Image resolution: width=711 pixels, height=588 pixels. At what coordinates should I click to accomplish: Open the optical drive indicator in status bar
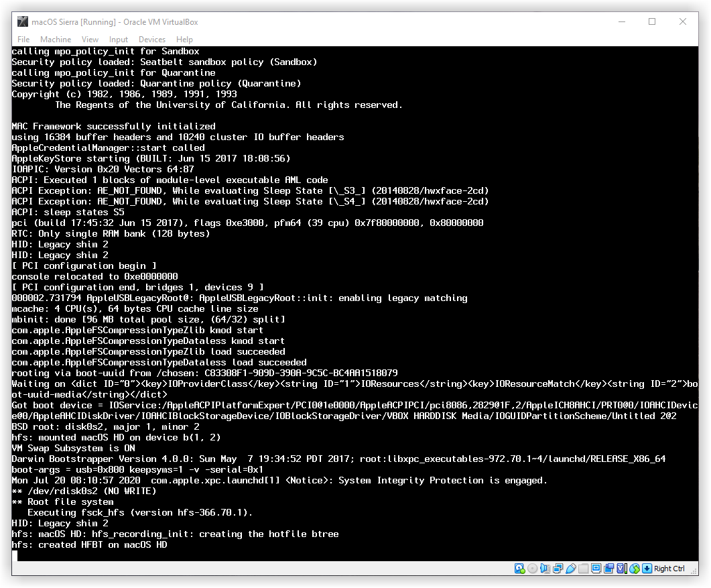pos(532,569)
